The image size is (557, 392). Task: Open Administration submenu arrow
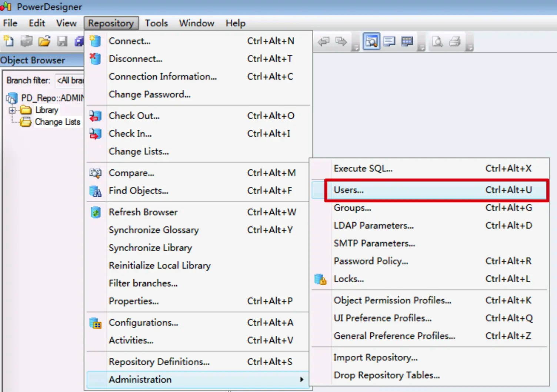click(x=302, y=380)
